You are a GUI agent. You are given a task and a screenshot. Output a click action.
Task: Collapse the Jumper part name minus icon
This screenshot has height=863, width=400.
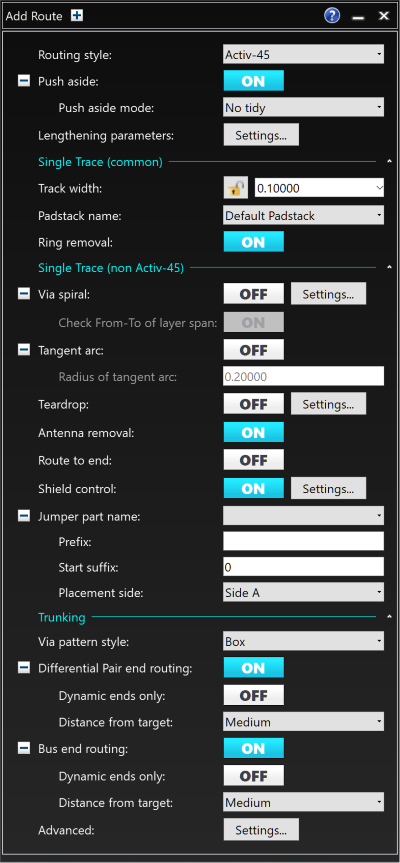point(24,516)
